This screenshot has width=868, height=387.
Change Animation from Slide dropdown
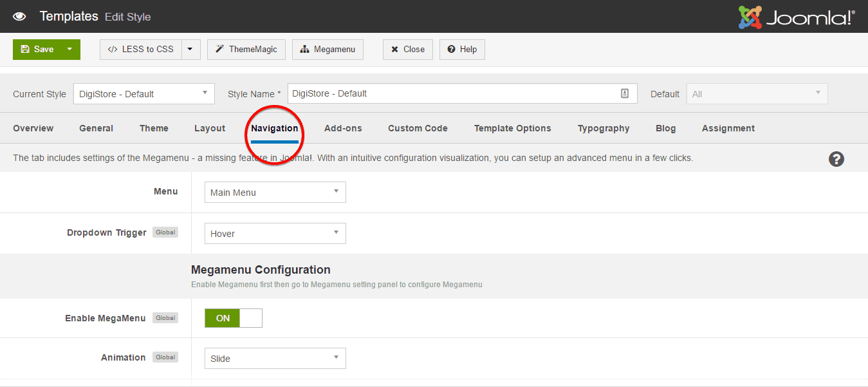tap(275, 358)
